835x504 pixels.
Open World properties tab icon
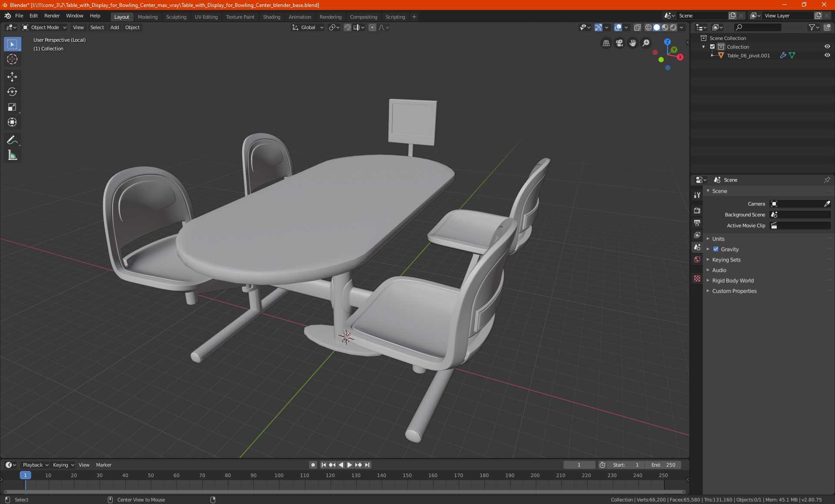[697, 259]
